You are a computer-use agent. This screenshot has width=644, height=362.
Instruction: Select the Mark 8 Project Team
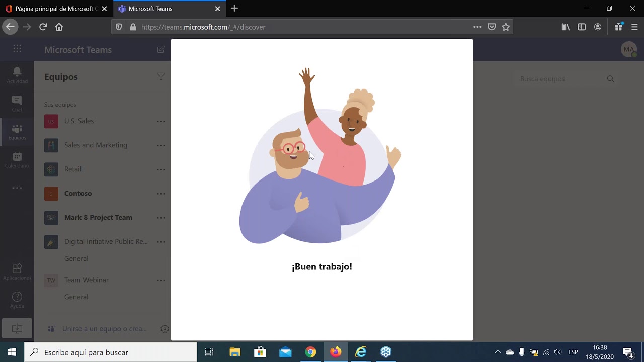98,217
